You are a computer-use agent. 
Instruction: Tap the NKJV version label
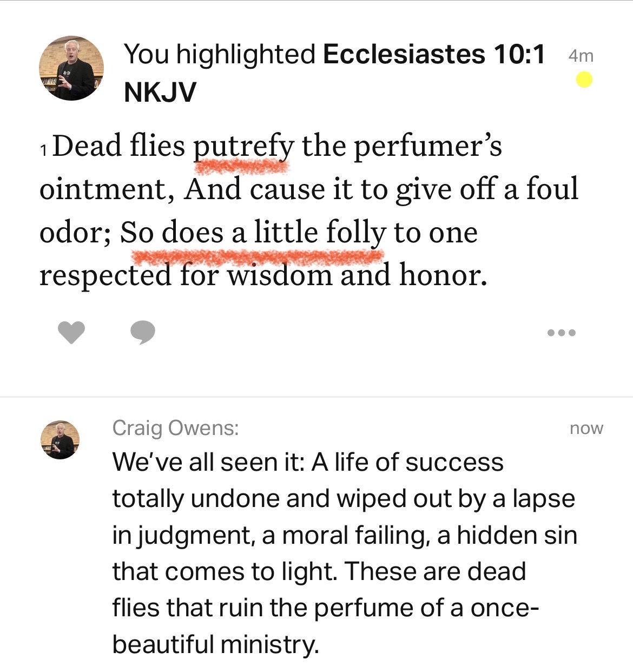[160, 92]
